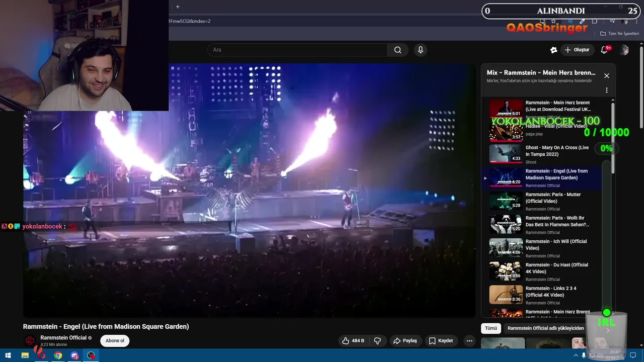This screenshot has width=644, height=362.
Task: Click the microphone tray icon
Action: click(584, 355)
